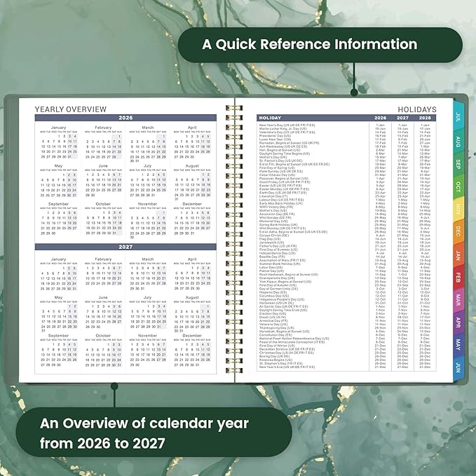
Task: Click the 'Presidents' Day (US)' row
Action: (x=346, y=136)
